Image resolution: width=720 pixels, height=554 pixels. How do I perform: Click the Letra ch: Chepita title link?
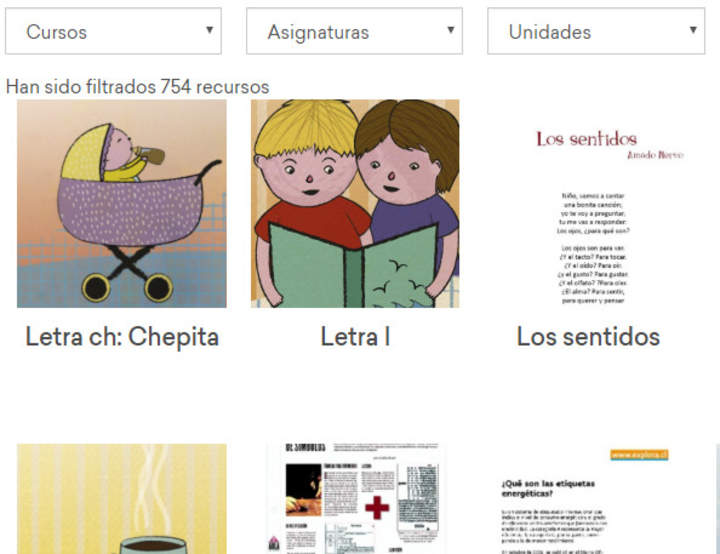[x=122, y=337]
